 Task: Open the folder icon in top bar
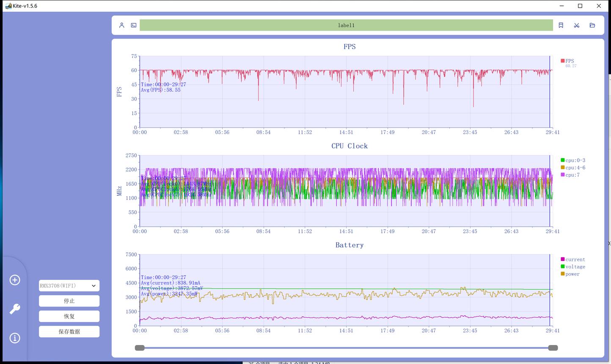click(x=592, y=25)
